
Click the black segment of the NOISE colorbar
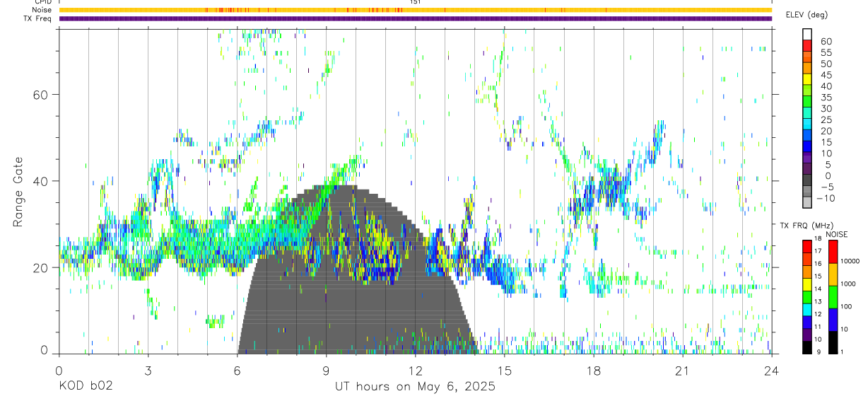pyautogui.click(x=832, y=342)
